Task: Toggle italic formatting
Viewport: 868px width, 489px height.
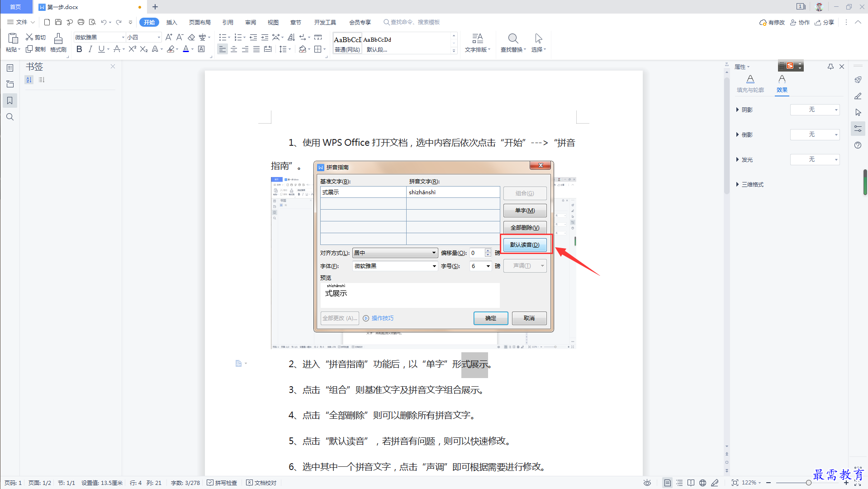Action: click(90, 49)
